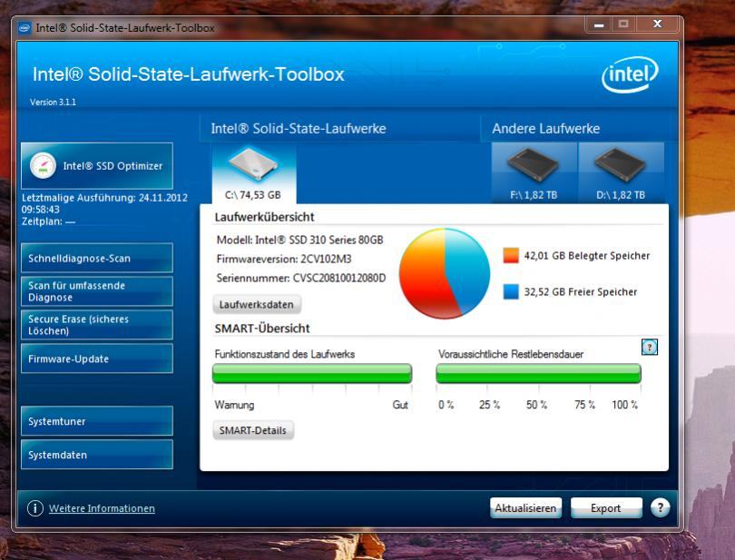Screen dimensions: 735x560
Task: Click the Andere Laufwerke section header
Action: click(545, 129)
